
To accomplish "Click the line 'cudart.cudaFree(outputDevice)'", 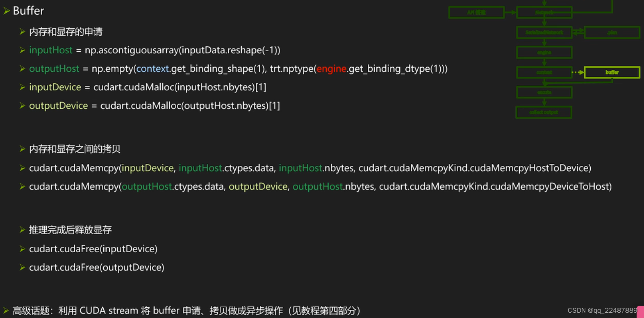I will click(x=97, y=267).
